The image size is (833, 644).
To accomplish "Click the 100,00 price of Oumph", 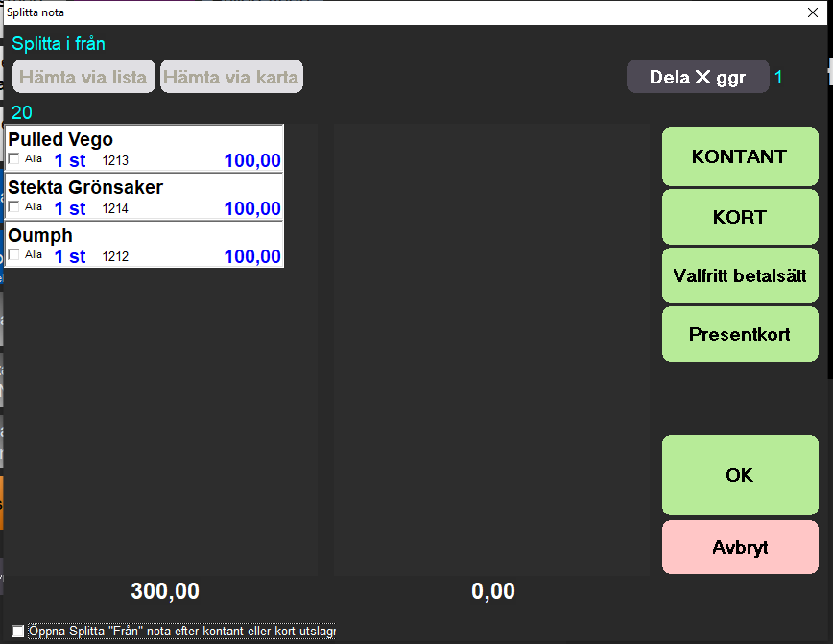I will coord(252,257).
